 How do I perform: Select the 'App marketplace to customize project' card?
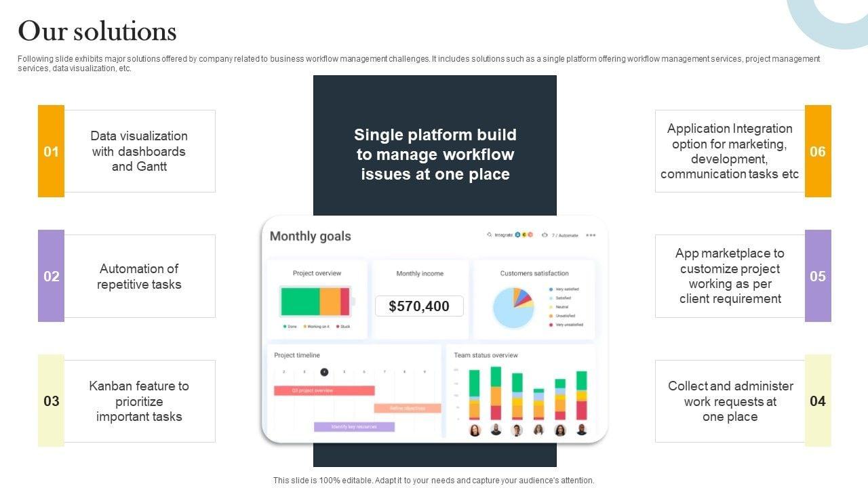click(x=730, y=276)
